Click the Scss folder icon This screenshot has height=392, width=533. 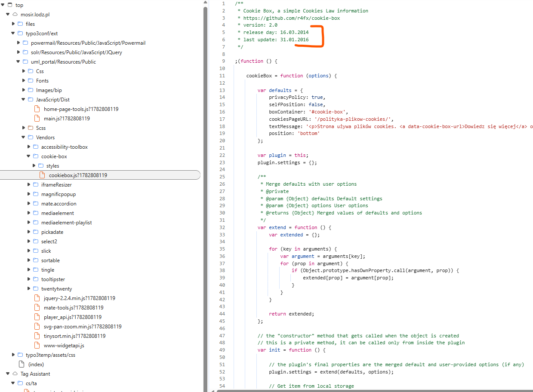[31, 128]
